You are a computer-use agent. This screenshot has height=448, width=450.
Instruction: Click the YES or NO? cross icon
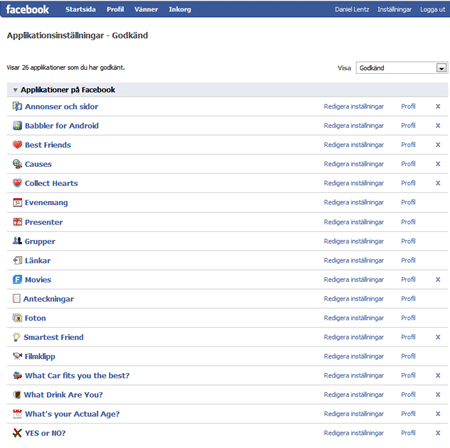click(x=17, y=433)
